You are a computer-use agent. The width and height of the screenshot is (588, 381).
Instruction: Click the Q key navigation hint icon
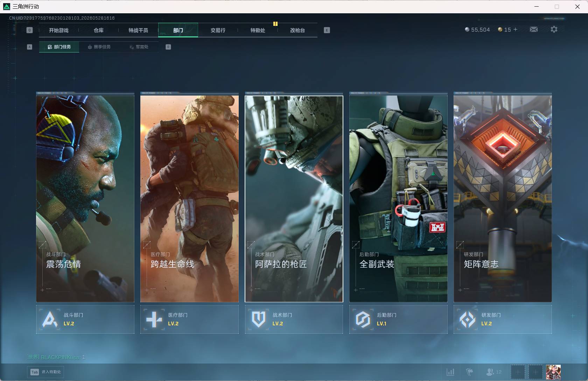tap(29, 30)
